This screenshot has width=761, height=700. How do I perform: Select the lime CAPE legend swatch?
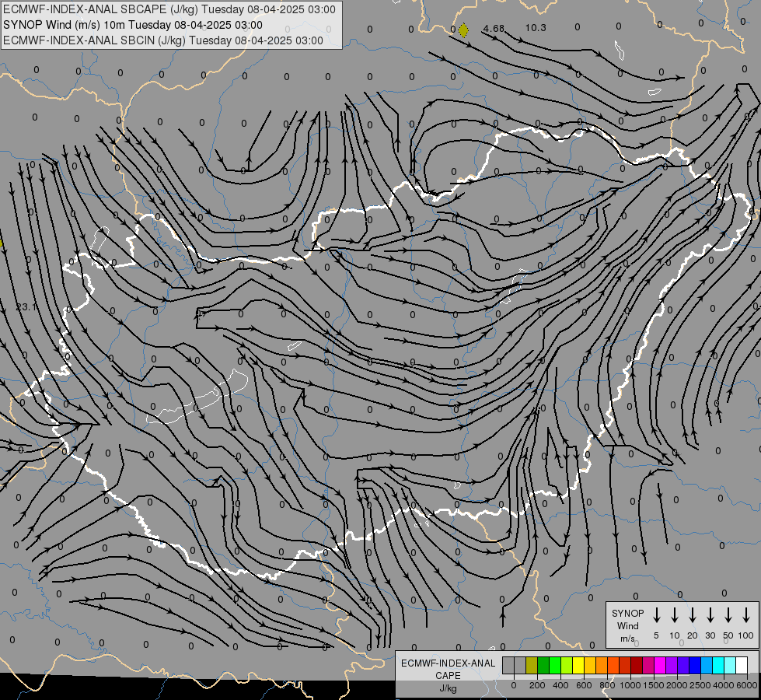(567, 665)
